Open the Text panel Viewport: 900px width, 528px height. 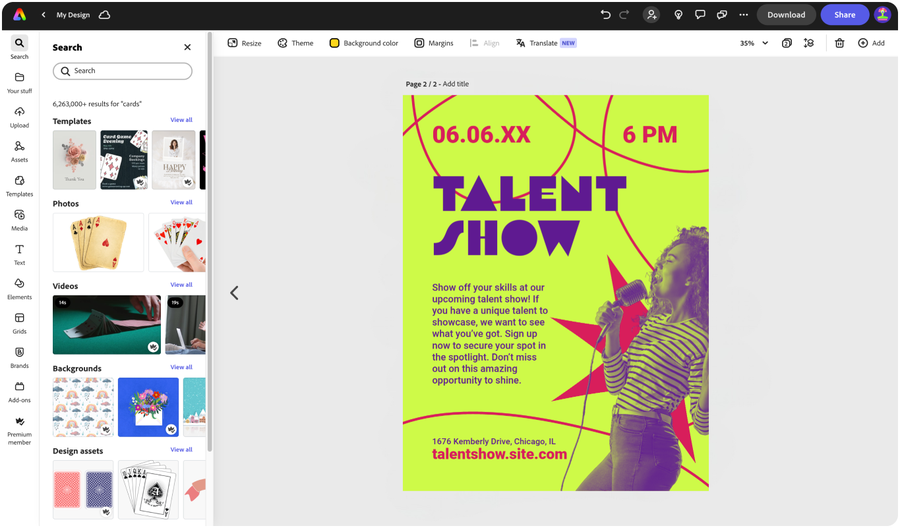pyautogui.click(x=20, y=255)
